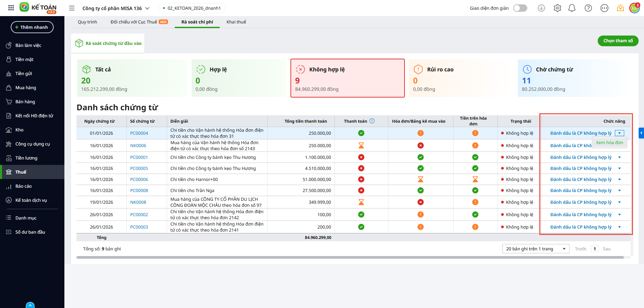Image resolution: width=644 pixels, height=308 pixels.
Task: Open the 20 bản ghi trên 1 trang dropdown
Action: [536, 249]
